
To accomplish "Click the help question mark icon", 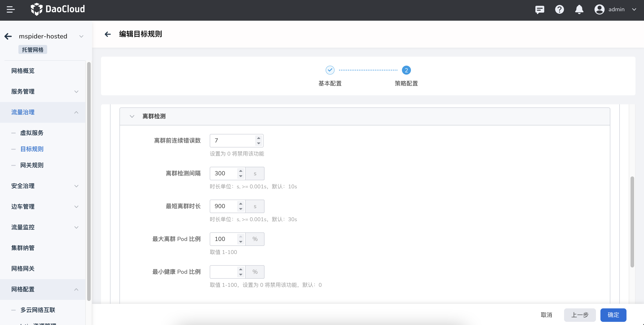I will click(x=559, y=9).
